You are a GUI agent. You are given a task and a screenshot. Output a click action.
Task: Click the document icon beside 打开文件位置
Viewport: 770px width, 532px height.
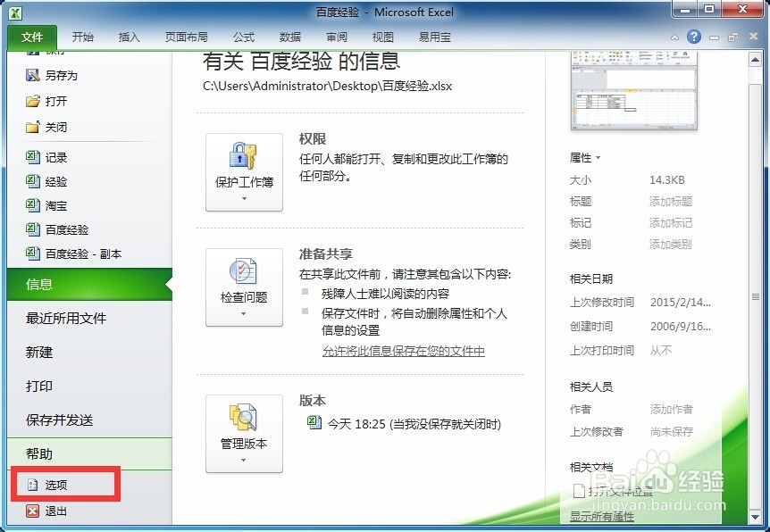tap(580, 490)
